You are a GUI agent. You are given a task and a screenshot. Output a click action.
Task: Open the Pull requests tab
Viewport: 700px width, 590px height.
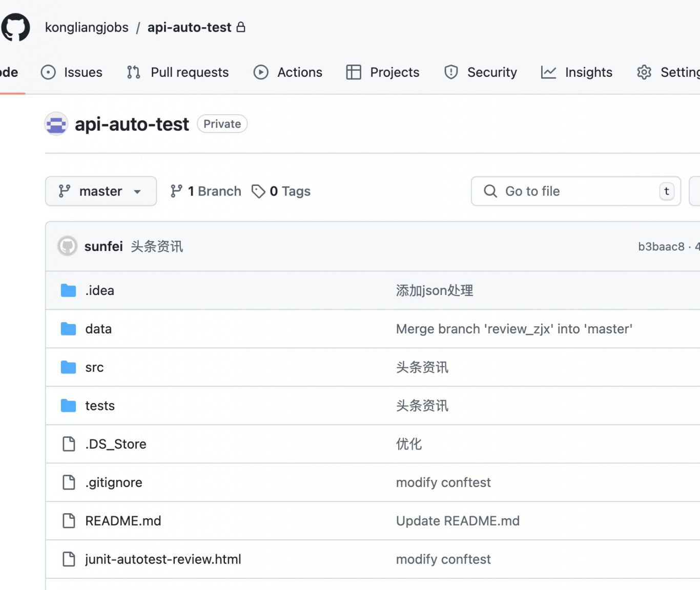(x=178, y=72)
